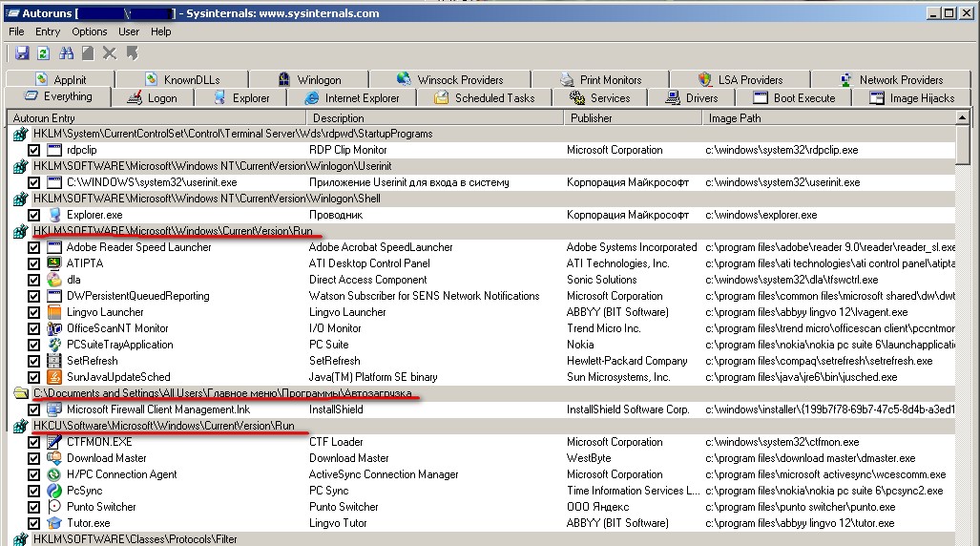Viewport: 980px width, 546px height.
Task: Click the 'ATI Desktop Control Panel' description
Action: click(369, 263)
